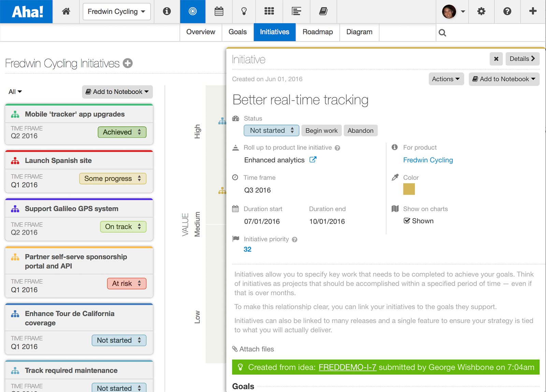Change the On track status dropdown
The height and width of the screenshot is (392, 546).
[x=123, y=227]
